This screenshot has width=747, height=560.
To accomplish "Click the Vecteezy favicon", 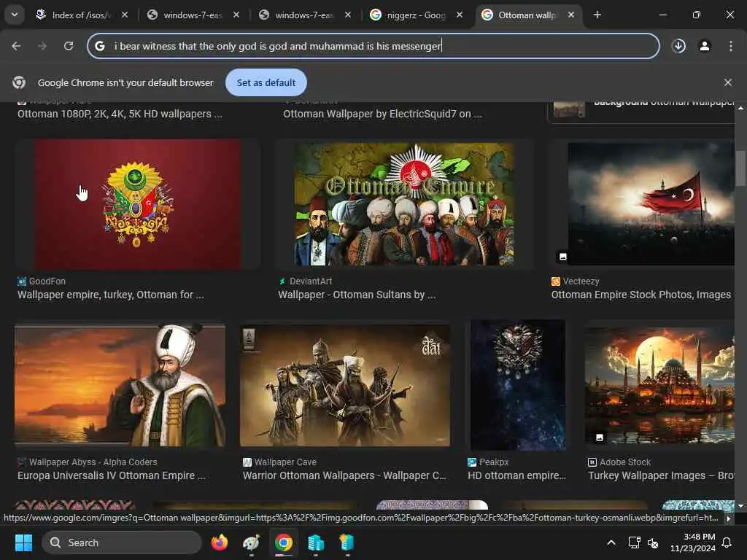I will 555,281.
